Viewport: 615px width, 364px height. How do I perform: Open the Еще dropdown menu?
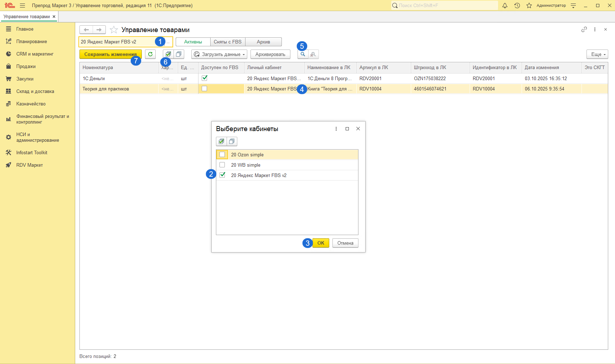[x=597, y=54]
